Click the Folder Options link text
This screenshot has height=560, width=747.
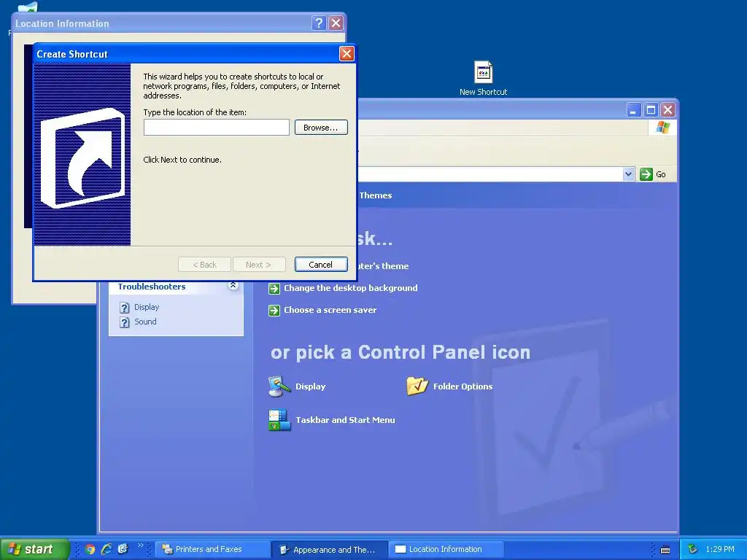pos(462,386)
